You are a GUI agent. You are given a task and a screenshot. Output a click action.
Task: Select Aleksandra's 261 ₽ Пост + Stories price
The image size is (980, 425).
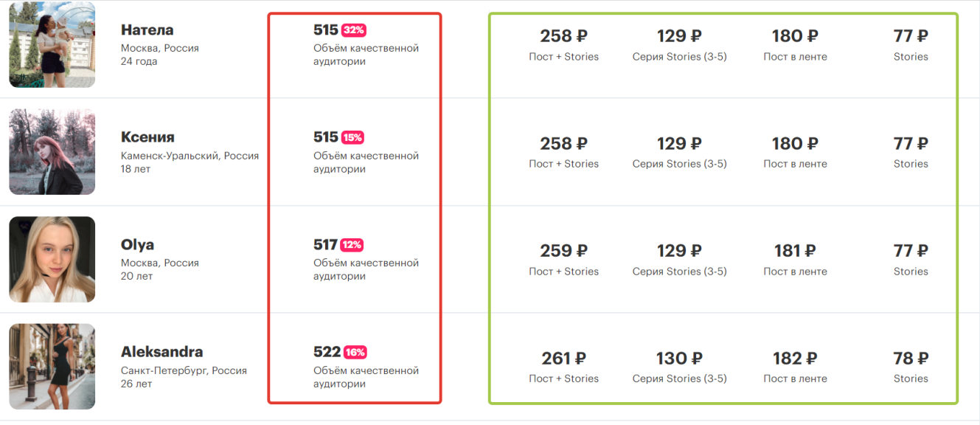pos(563,367)
